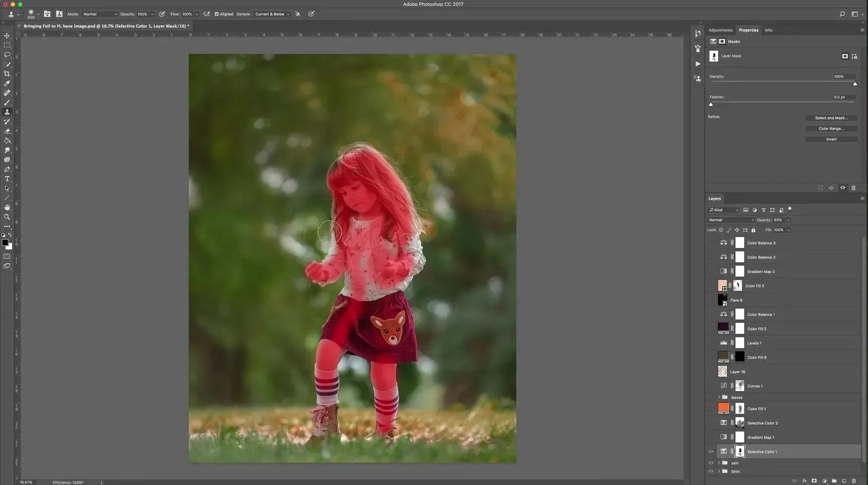Toggle the Aligned checkbox
The image size is (868, 485).
click(x=216, y=14)
